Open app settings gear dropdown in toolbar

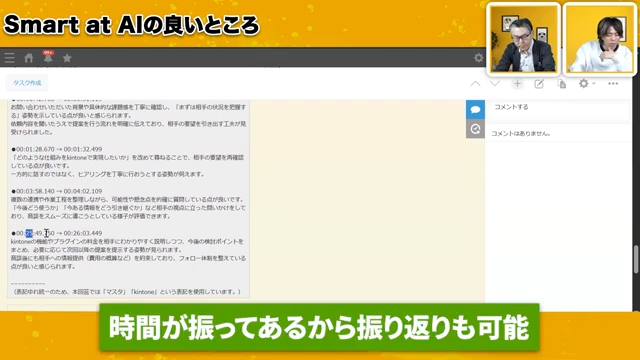587,84
